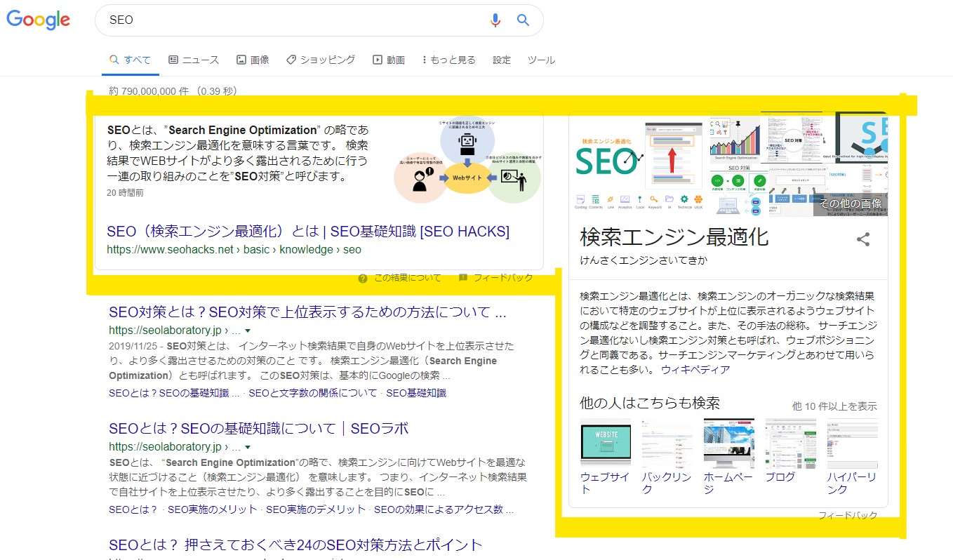
Task: Open the ショッピング tab
Action: (x=321, y=60)
